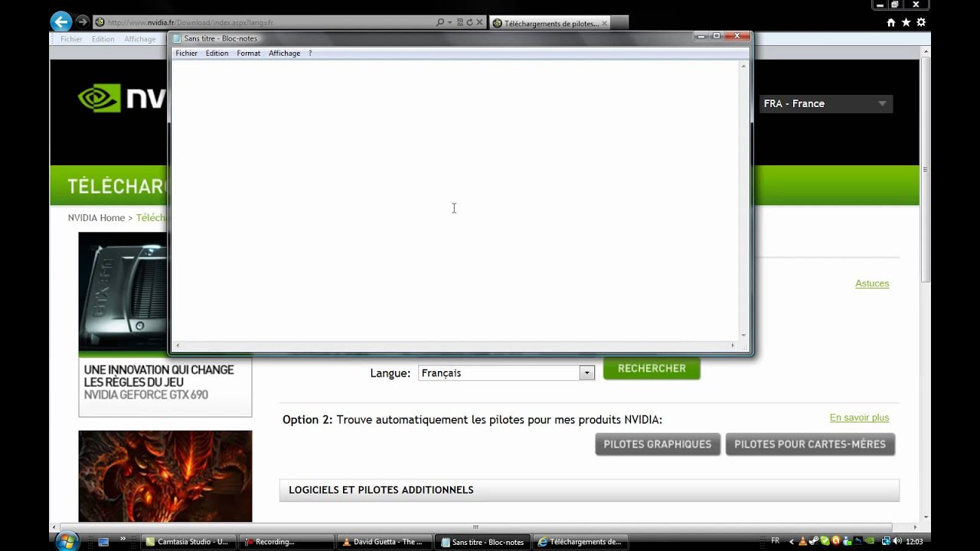The width and height of the screenshot is (980, 551).
Task: Open Notepad Fichier menu
Action: coord(186,54)
